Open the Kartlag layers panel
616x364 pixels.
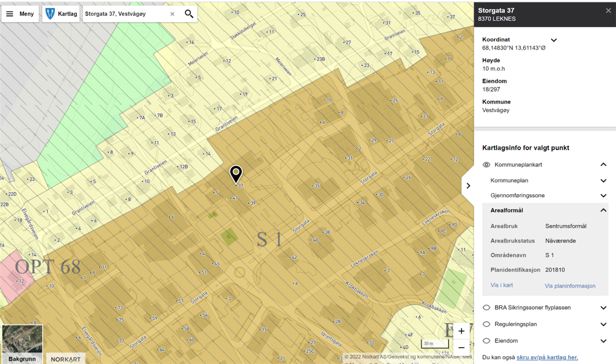(61, 14)
